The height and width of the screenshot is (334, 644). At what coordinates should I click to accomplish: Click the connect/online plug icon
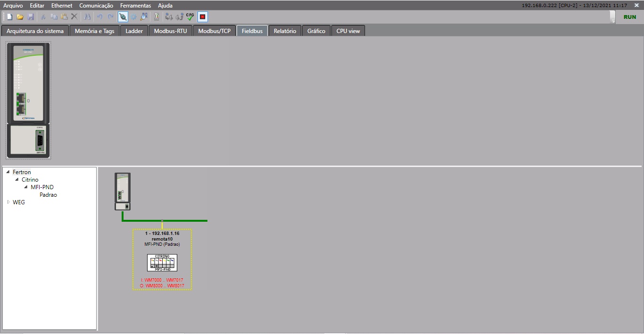pos(123,17)
